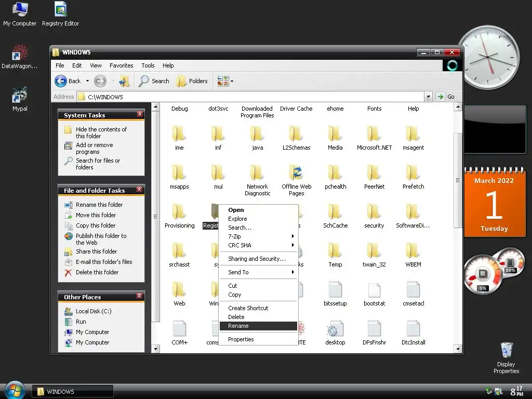Select the Microsoft.NET folder
This screenshot has width=532, height=399.
[374, 138]
